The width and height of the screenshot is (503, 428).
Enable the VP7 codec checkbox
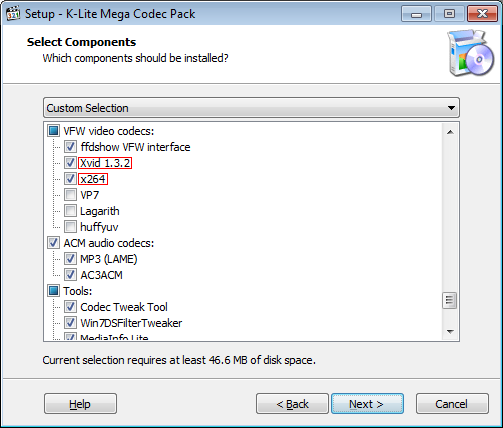(x=70, y=195)
